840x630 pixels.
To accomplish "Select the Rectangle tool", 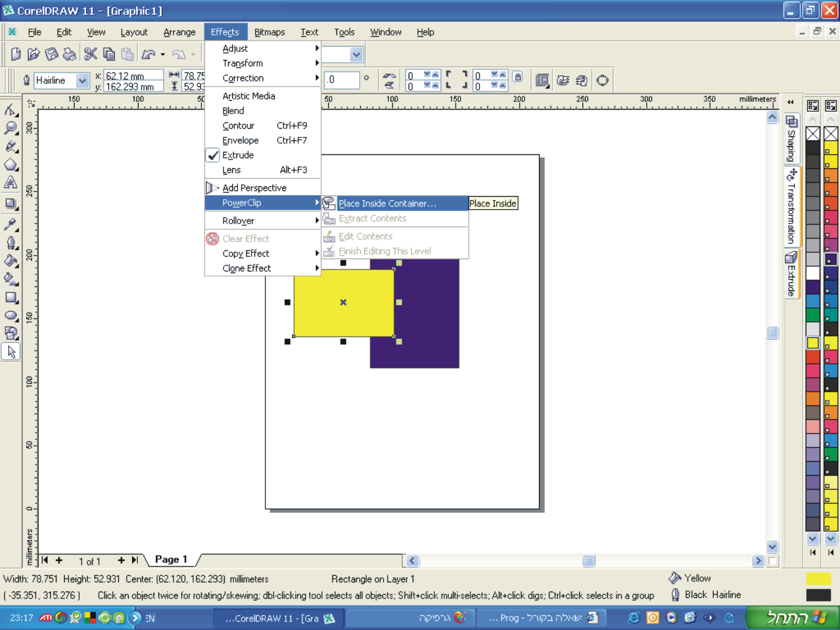I will click(x=10, y=298).
